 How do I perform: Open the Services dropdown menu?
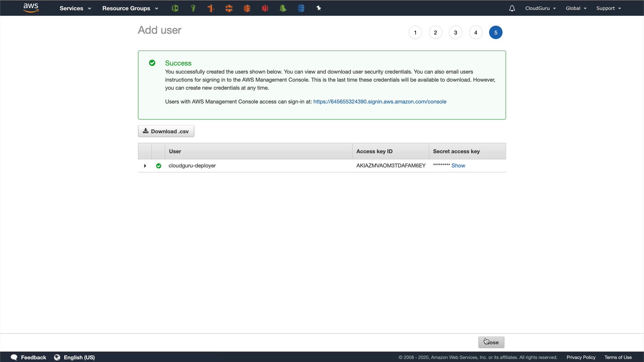[x=75, y=8]
